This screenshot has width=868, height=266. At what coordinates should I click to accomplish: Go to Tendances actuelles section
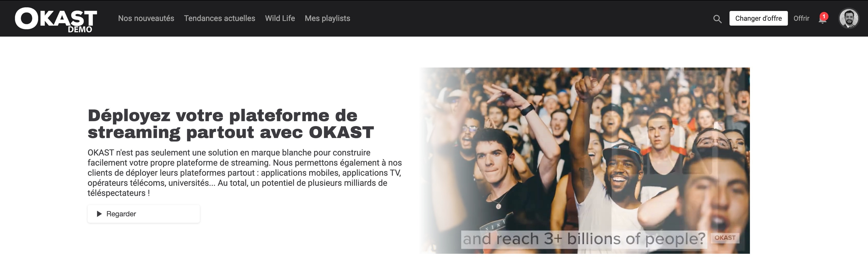point(219,18)
